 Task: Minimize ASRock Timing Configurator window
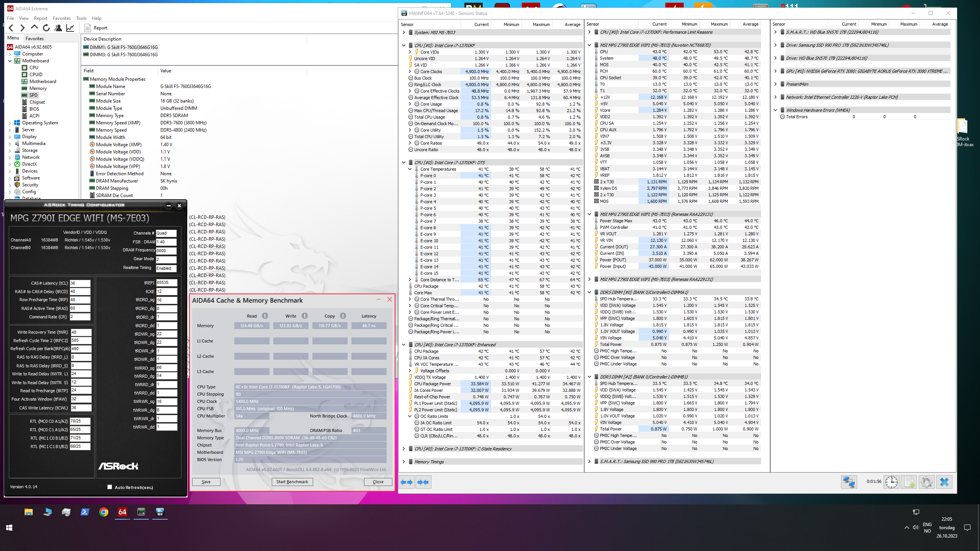pyautogui.click(x=168, y=206)
